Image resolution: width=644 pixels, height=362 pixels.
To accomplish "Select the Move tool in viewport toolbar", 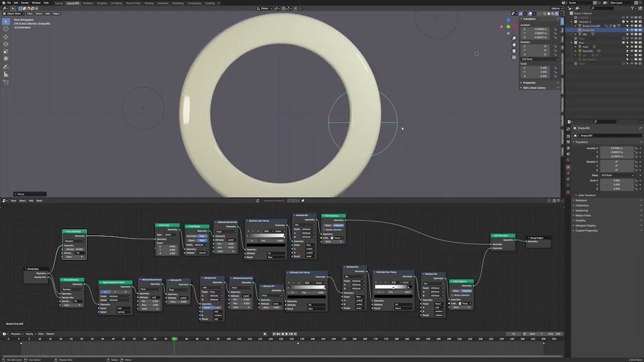I will (6, 37).
